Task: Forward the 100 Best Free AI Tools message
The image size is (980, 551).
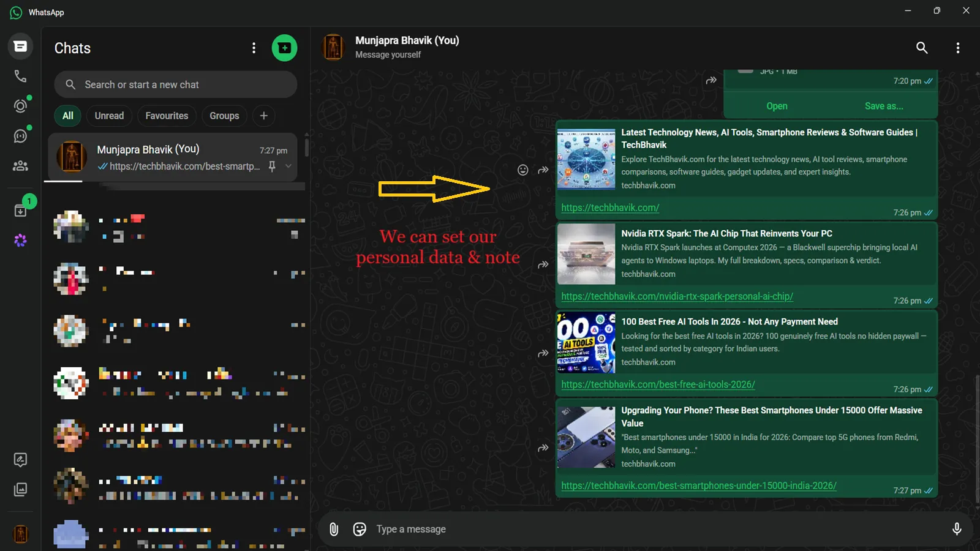Action: pos(543,353)
